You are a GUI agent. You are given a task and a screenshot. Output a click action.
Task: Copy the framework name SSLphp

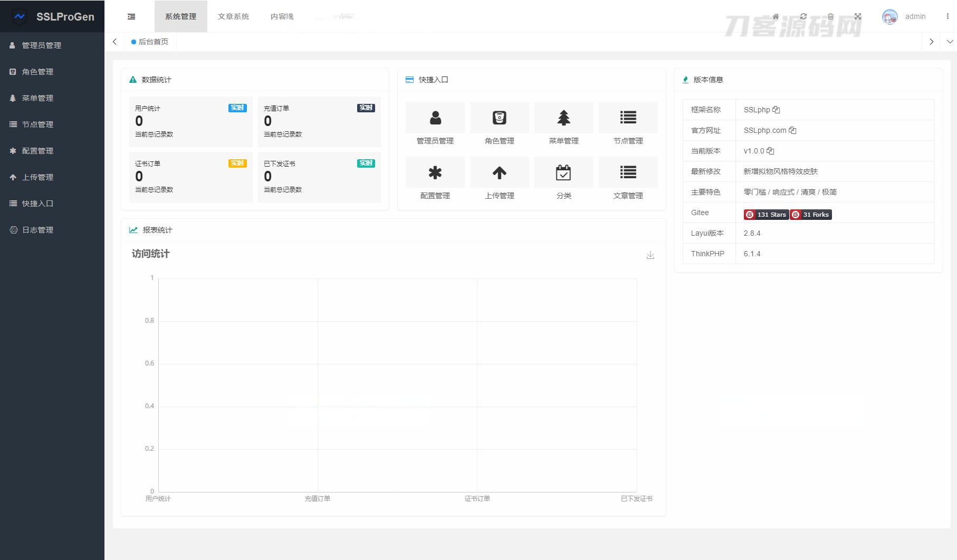(x=776, y=110)
